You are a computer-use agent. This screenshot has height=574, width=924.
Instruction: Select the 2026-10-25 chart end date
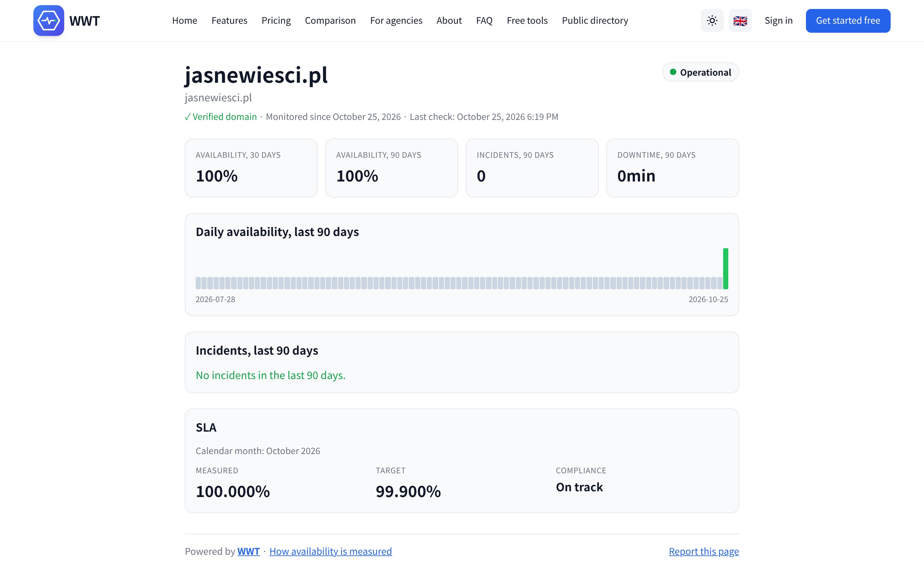[708, 300]
